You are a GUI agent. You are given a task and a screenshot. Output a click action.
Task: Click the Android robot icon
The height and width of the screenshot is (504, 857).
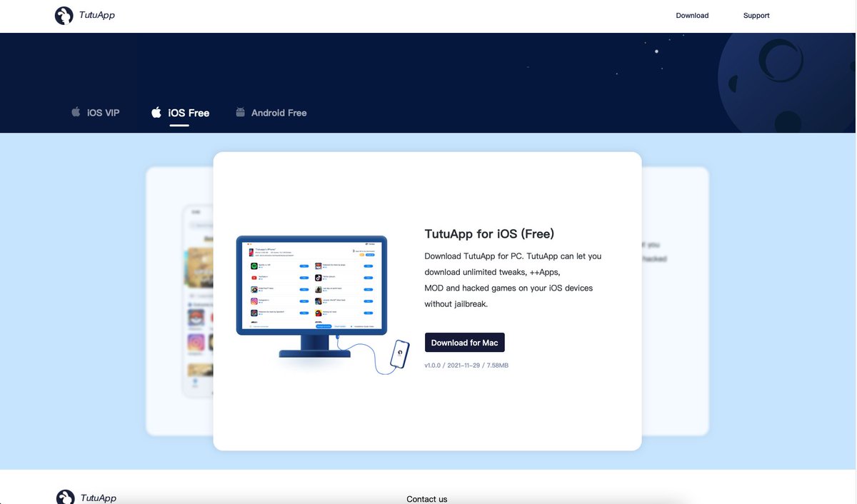[x=241, y=112]
